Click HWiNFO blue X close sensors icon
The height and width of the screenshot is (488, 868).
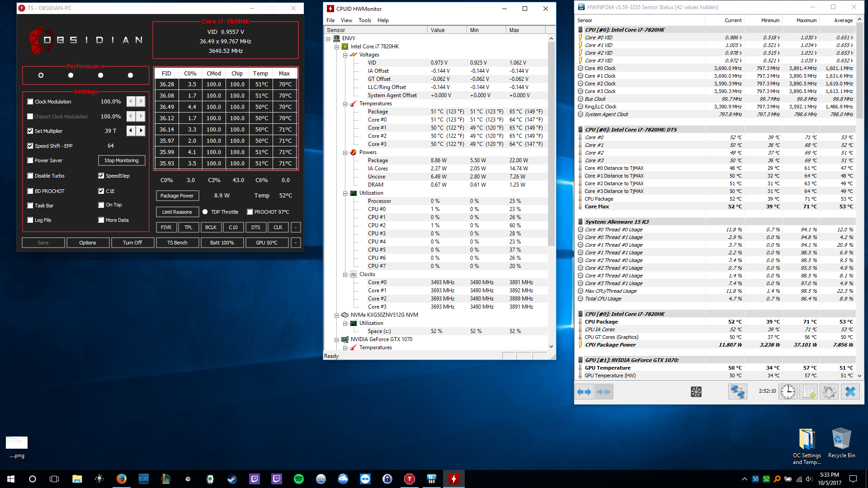(x=850, y=392)
